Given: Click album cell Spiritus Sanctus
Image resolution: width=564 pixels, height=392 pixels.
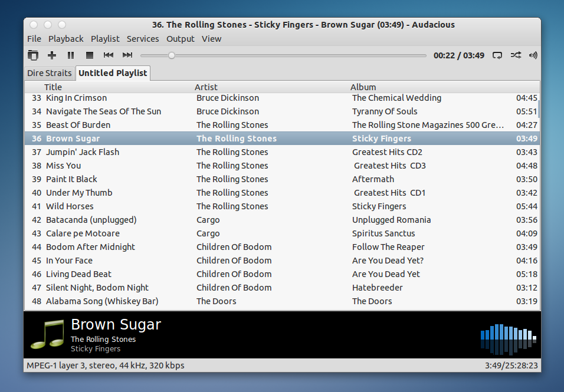Looking at the screenshot, I should point(383,233).
